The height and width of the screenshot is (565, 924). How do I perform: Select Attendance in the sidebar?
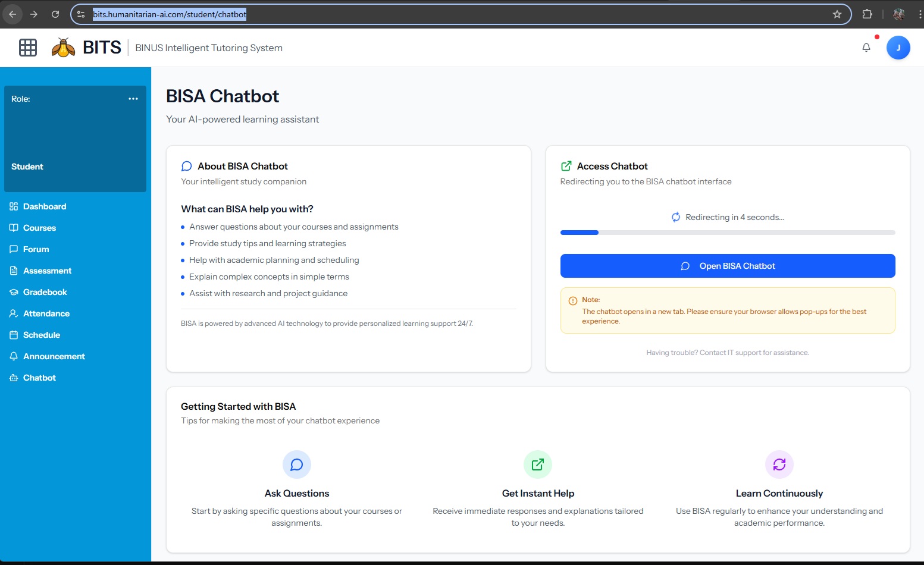(x=46, y=313)
